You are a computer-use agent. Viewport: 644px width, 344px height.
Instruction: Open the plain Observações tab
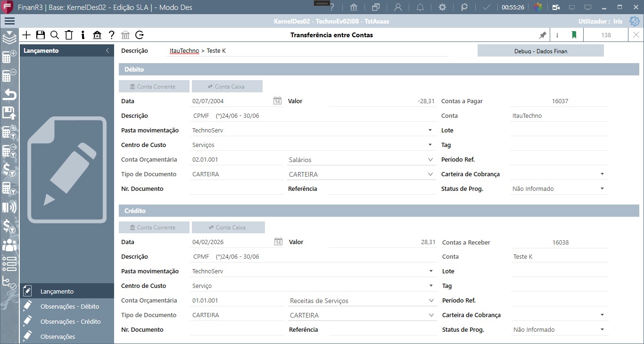[67, 336]
